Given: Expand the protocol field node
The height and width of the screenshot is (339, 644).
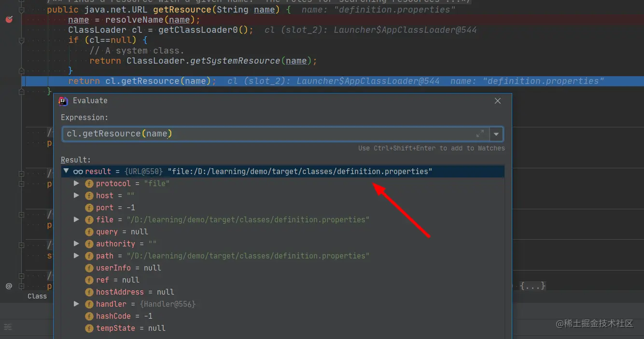Looking at the screenshot, I should tap(76, 184).
